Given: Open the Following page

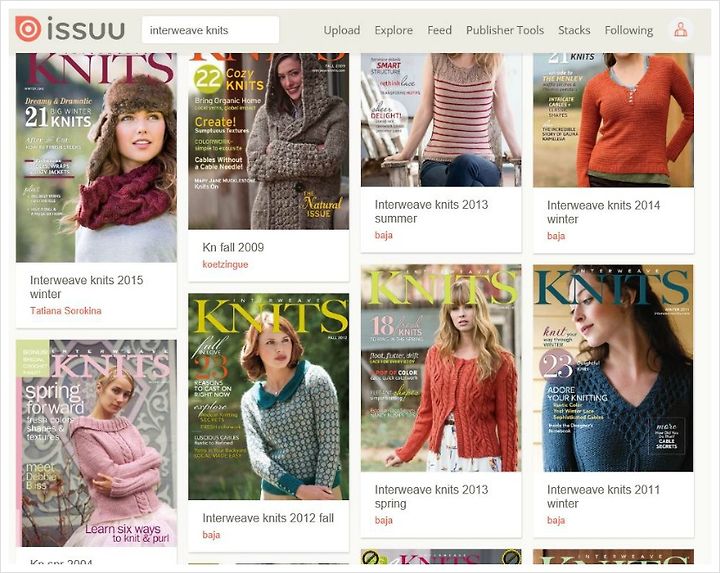Looking at the screenshot, I should point(629,30).
